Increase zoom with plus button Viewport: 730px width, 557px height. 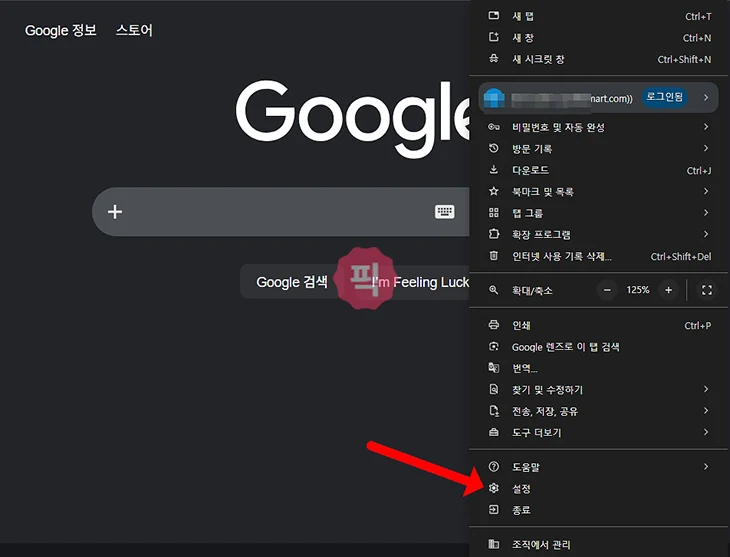coord(668,290)
